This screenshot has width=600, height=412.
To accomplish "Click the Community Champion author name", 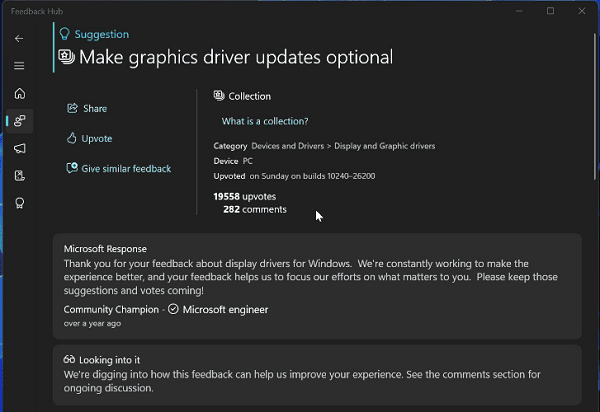I will 111,309.
